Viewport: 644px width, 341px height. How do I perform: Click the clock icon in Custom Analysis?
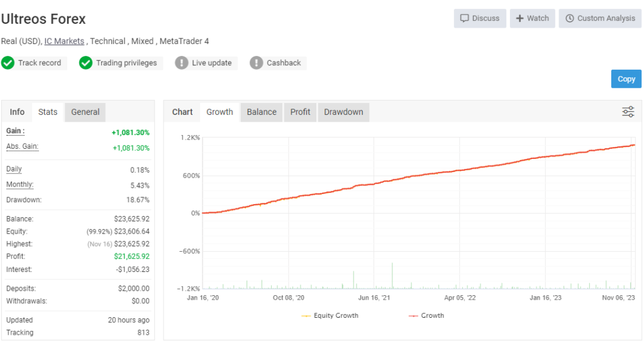(570, 18)
